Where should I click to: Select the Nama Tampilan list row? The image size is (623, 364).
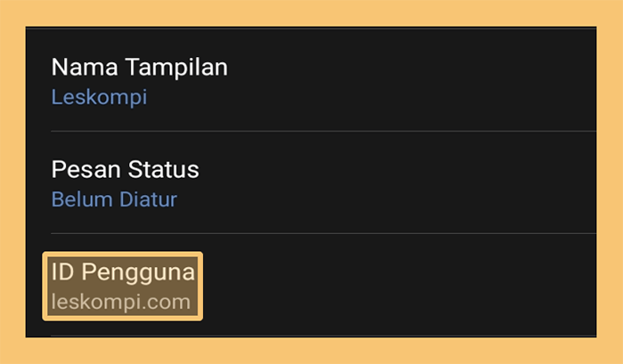point(311,79)
